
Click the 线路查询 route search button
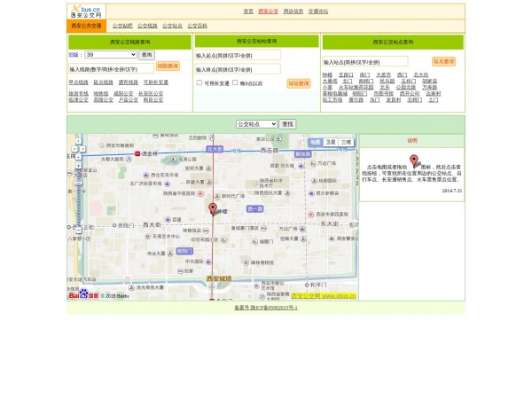[168, 66]
